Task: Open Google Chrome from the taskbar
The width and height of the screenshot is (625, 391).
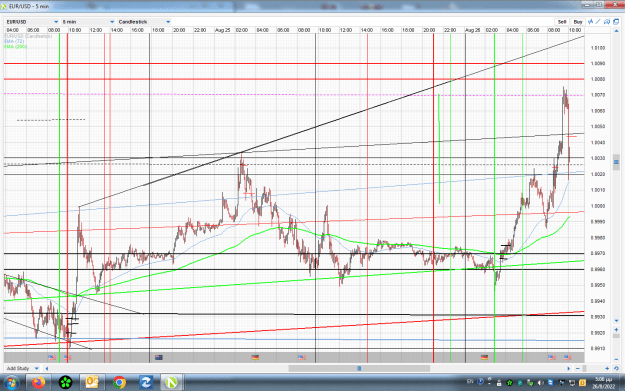Action: pos(119,383)
